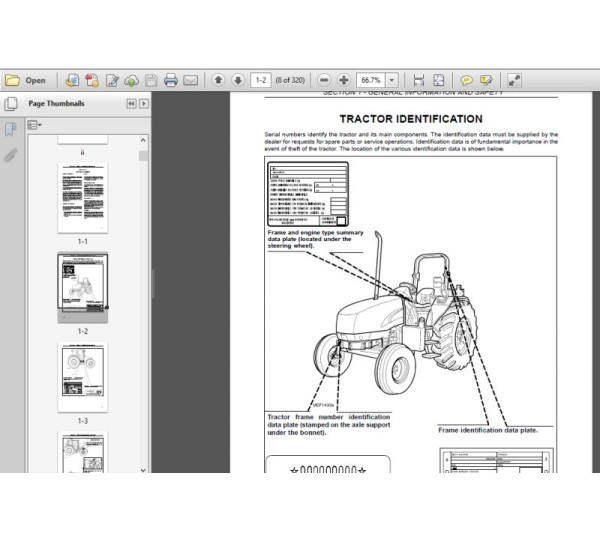The image size is (600, 541).
Task: Go to previous page with up arrow
Action: pyautogui.click(x=217, y=80)
